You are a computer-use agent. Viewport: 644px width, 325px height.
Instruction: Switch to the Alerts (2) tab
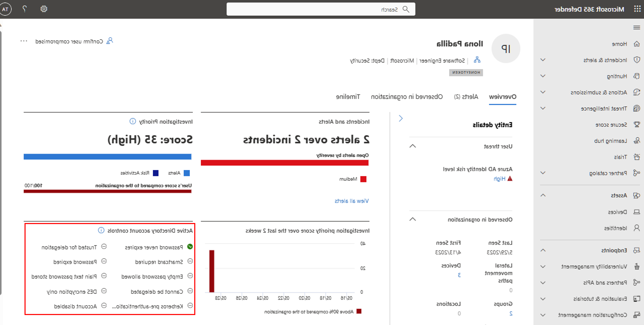pyautogui.click(x=466, y=97)
